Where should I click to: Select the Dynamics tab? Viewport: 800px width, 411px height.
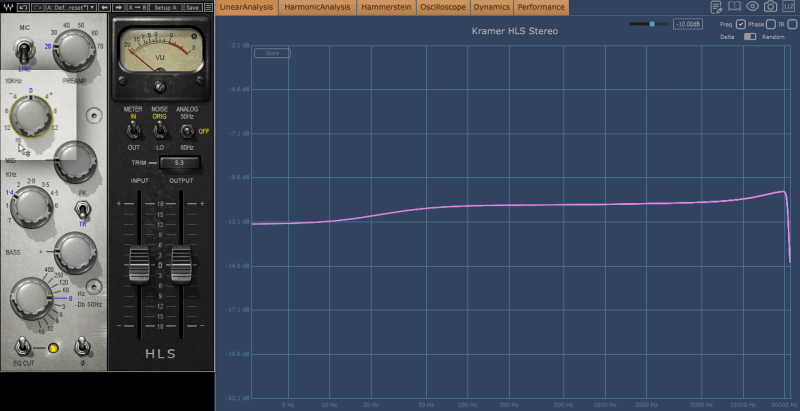(x=492, y=7)
